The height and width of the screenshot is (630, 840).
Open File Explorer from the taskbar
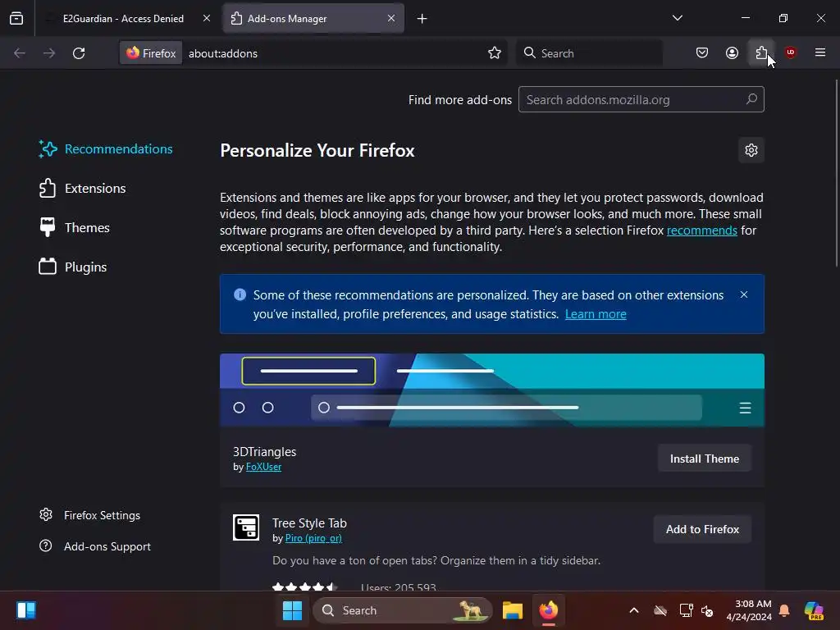(x=512, y=610)
